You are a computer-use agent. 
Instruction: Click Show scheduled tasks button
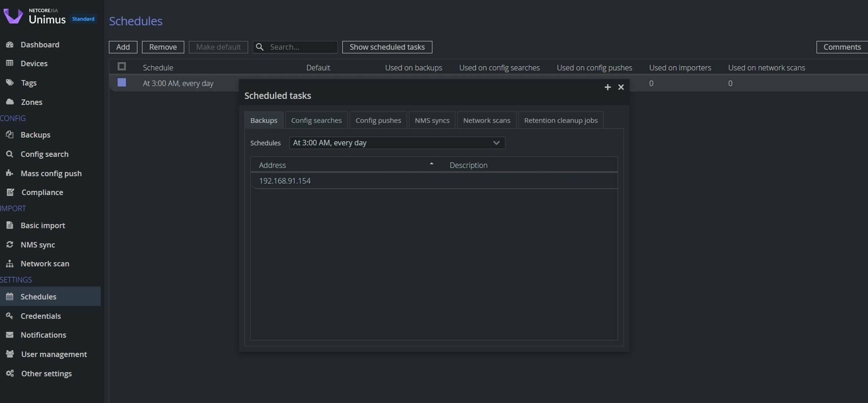pyautogui.click(x=387, y=47)
